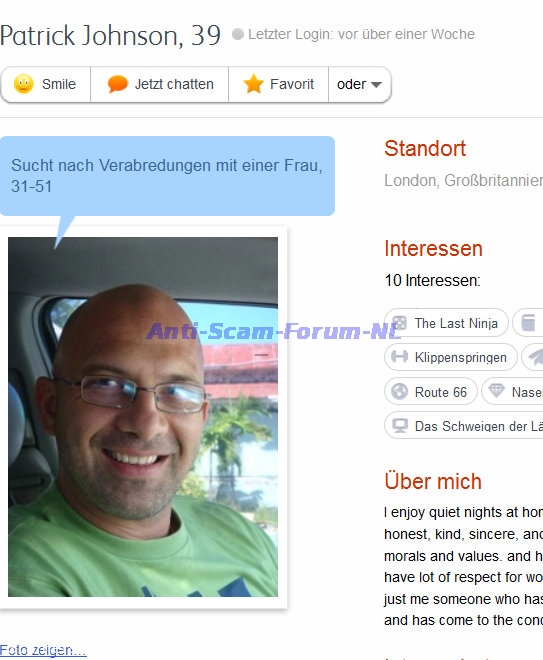Click the second partially hidden book interest tag
Image resolution: width=543 pixels, height=660 pixels.
pyautogui.click(x=528, y=323)
